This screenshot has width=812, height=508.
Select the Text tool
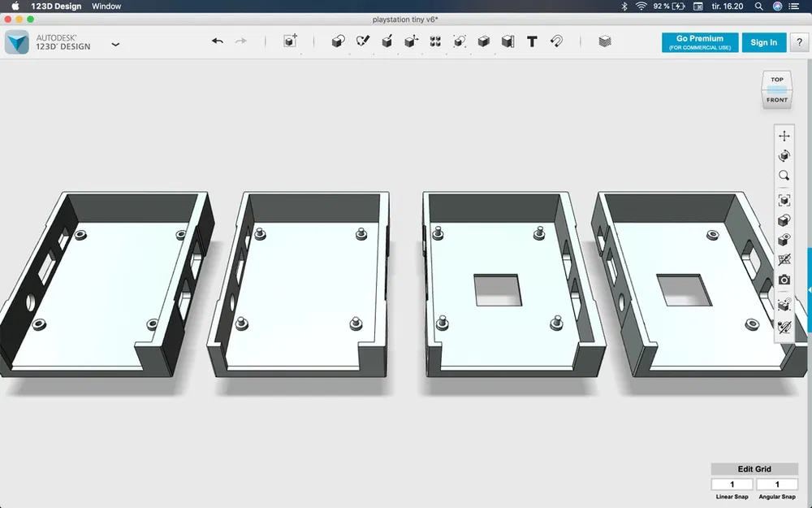click(x=532, y=41)
